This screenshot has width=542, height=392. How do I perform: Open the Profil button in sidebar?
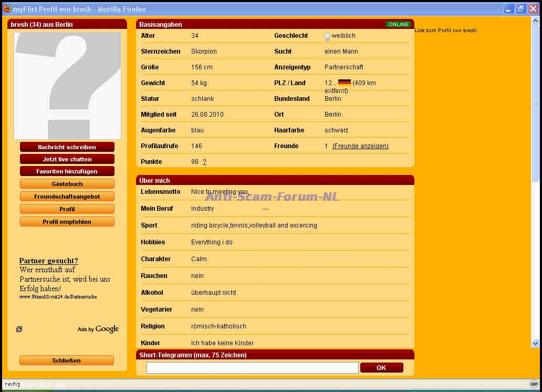67,209
